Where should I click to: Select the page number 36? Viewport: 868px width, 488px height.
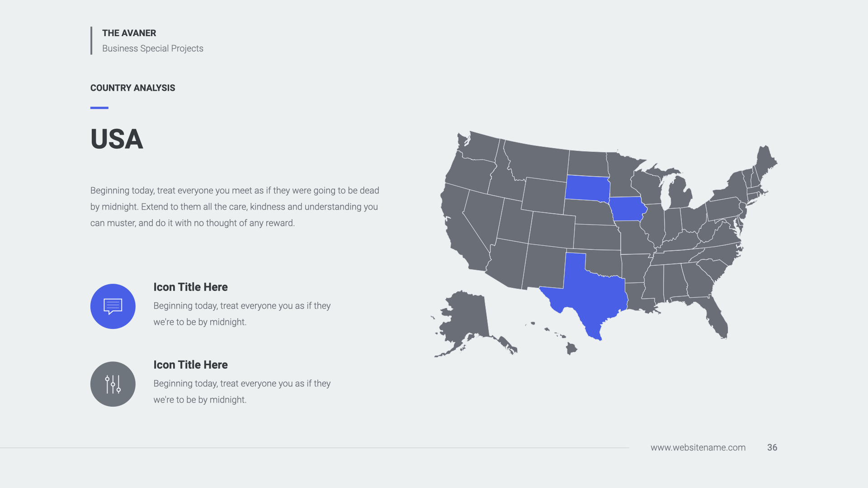pos(772,447)
